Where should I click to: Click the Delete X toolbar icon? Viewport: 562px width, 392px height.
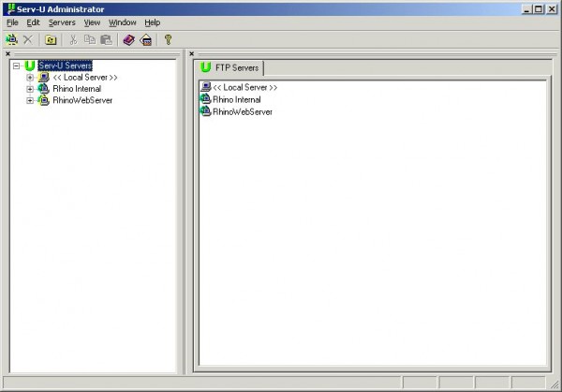tap(28, 39)
